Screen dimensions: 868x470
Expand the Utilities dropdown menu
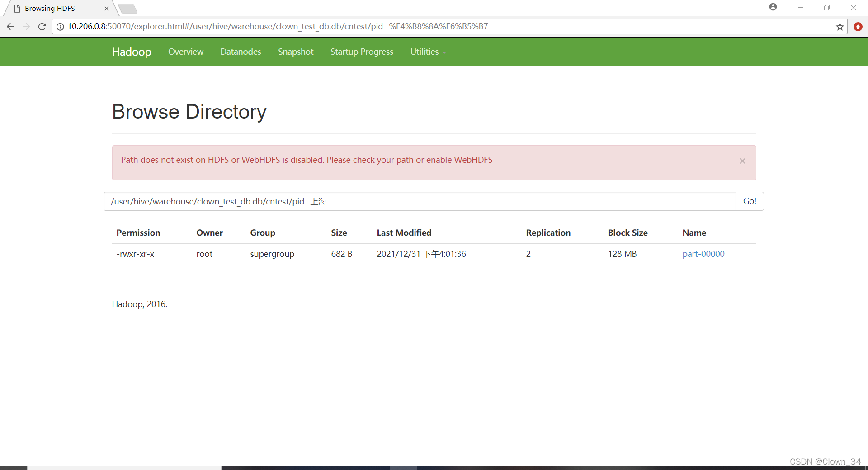428,52
